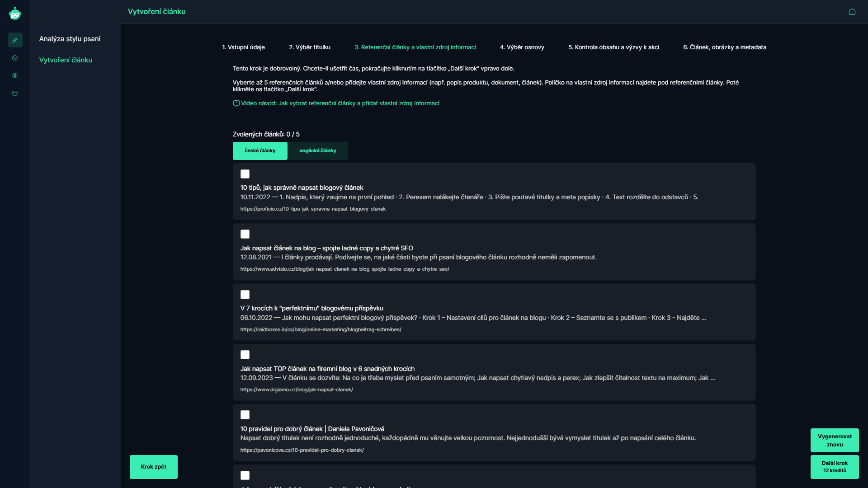This screenshot has width=868, height=488.
Task: Open the bookmark library sidebar icon
Action: coord(15,58)
